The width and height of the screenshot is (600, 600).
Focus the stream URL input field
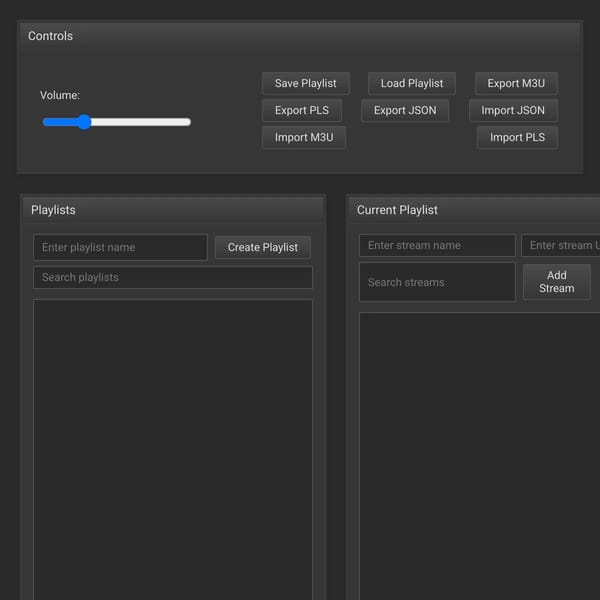pos(560,245)
